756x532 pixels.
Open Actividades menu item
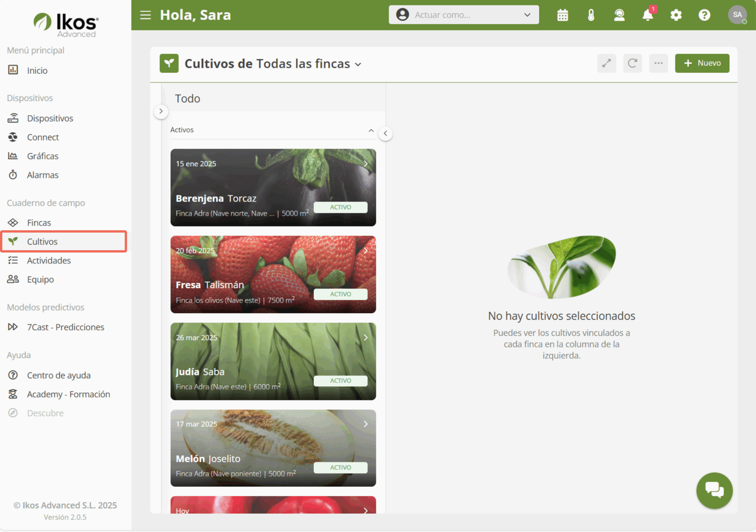tap(49, 261)
